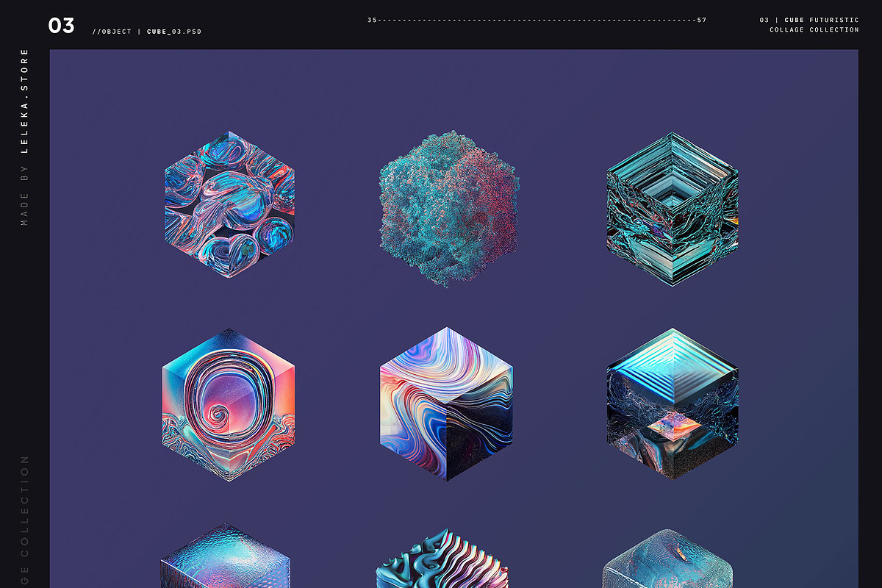Select the marbled wavy stripes cube
Viewport: 882px width, 588px height.
click(446, 404)
